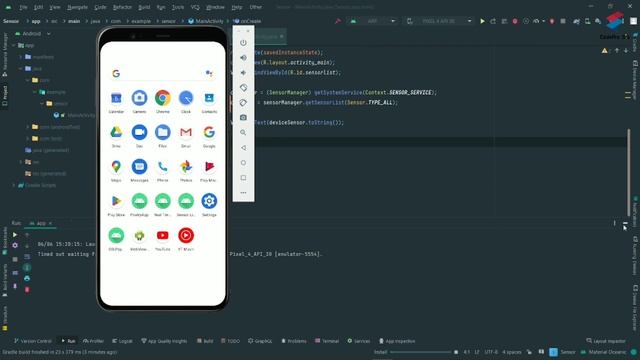Open the Pixel 4 API 30 device dropdown
The height and width of the screenshot is (360, 640).
[439, 21]
